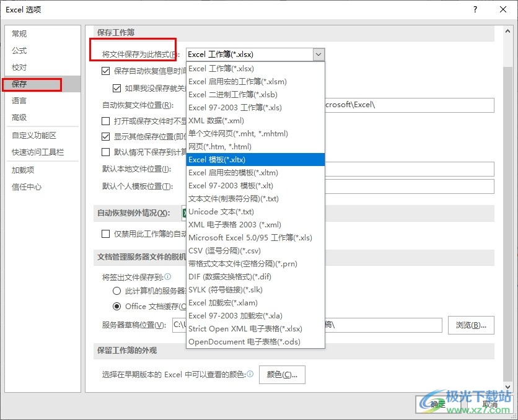Check 仅禁用此工作簿的自动恢复 checkbox
Viewport: 518px width, 420px height.
pos(106,234)
